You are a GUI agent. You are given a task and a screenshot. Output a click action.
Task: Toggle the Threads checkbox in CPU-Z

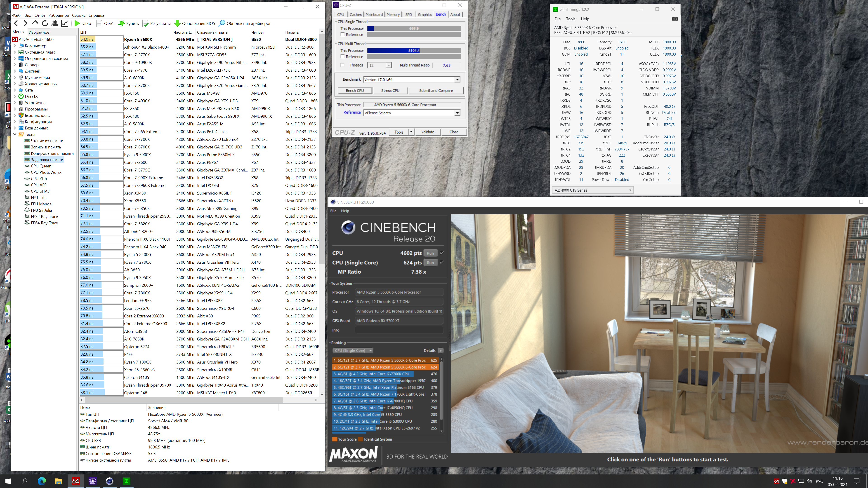point(343,65)
